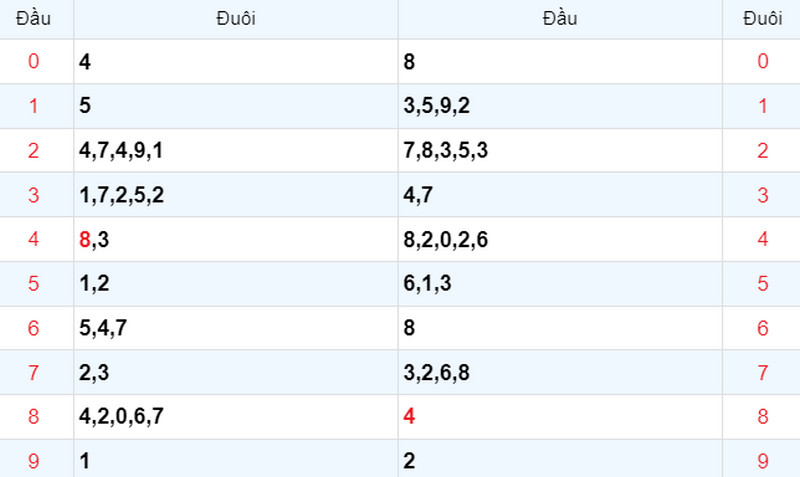800x477 pixels.
Task: Click the left Đuôi column header
Action: coord(236,19)
